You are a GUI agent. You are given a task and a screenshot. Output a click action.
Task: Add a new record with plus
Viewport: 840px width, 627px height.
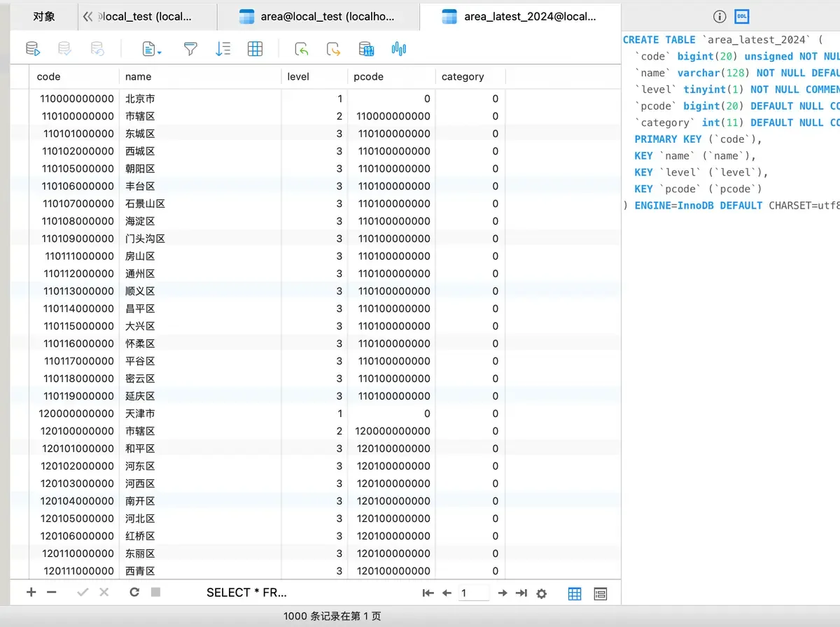(31, 592)
